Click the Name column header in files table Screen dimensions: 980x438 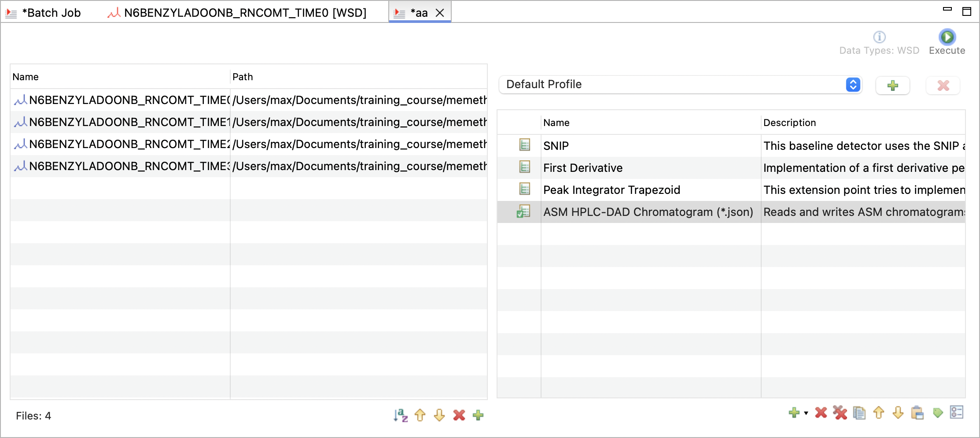point(120,77)
